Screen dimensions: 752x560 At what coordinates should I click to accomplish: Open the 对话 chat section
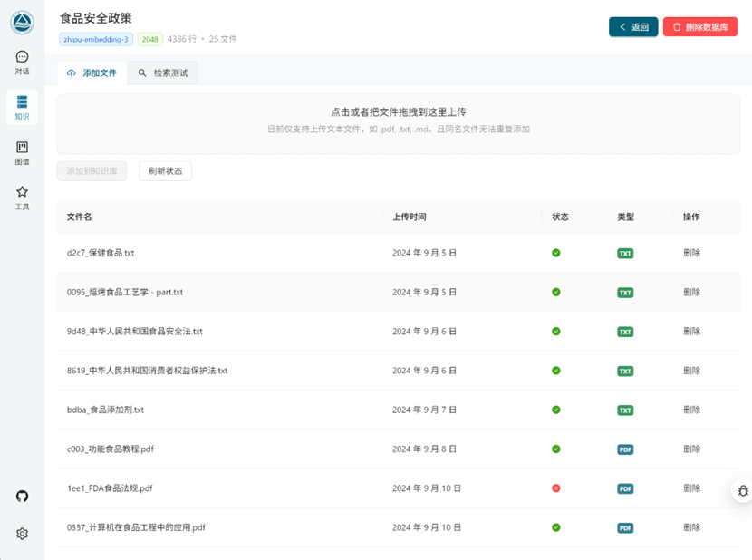tap(22, 63)
